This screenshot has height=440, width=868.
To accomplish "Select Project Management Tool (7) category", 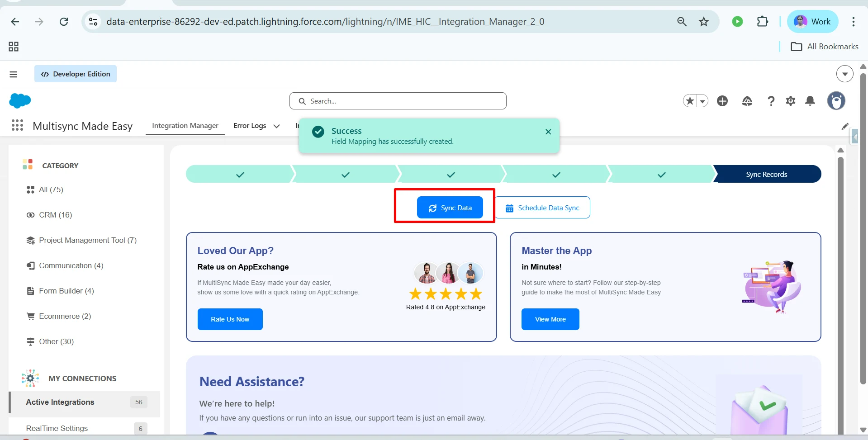I will 81,240.
